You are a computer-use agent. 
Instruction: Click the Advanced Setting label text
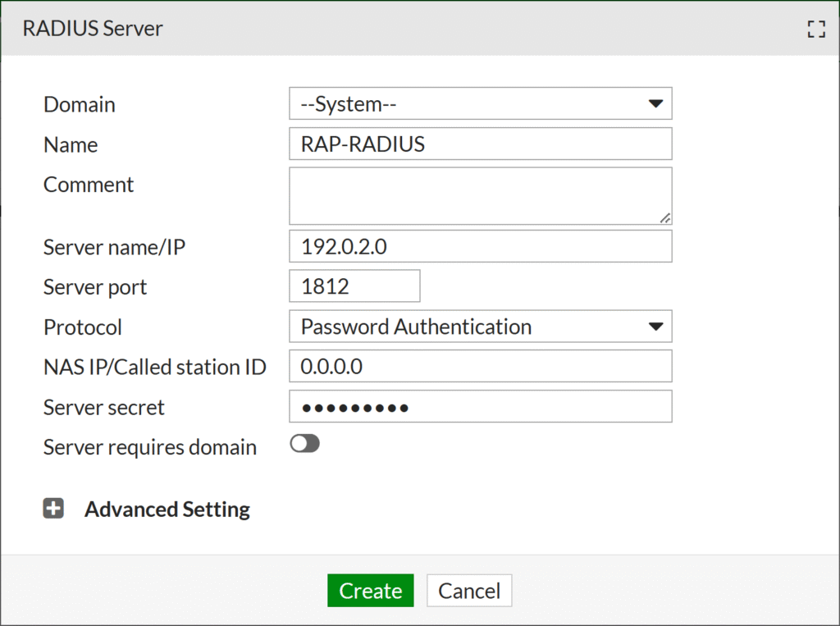167,509
